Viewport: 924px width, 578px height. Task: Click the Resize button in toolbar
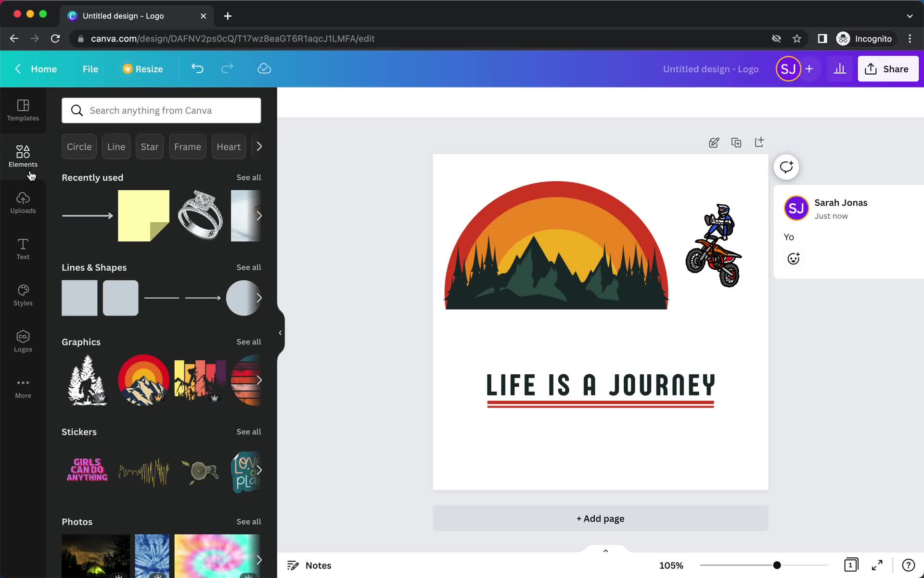coord(141,68)
